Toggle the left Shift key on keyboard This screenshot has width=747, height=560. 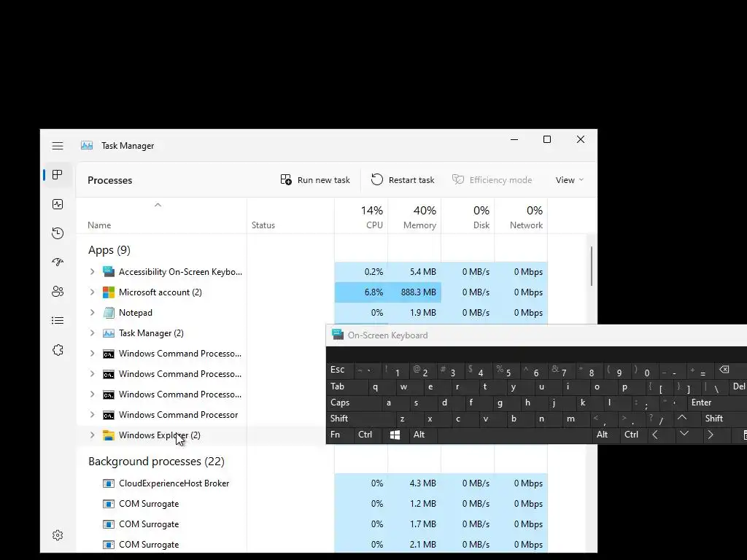click(361, 419)
